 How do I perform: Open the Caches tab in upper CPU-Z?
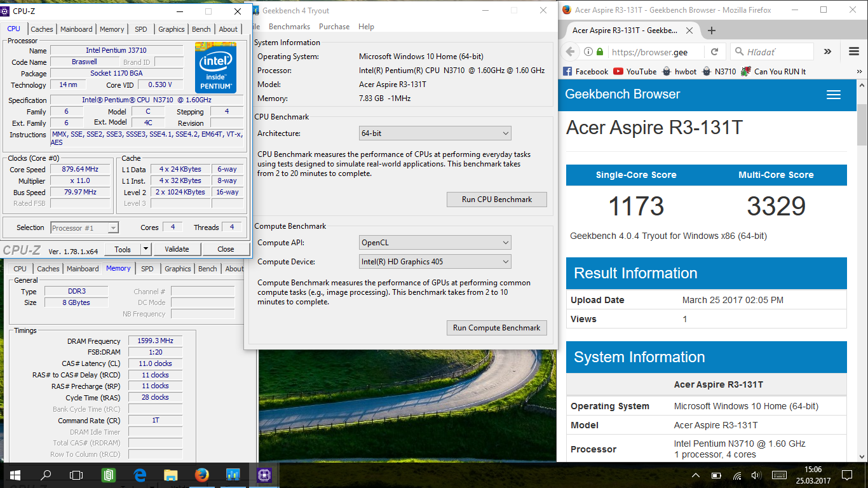point(42,29)
